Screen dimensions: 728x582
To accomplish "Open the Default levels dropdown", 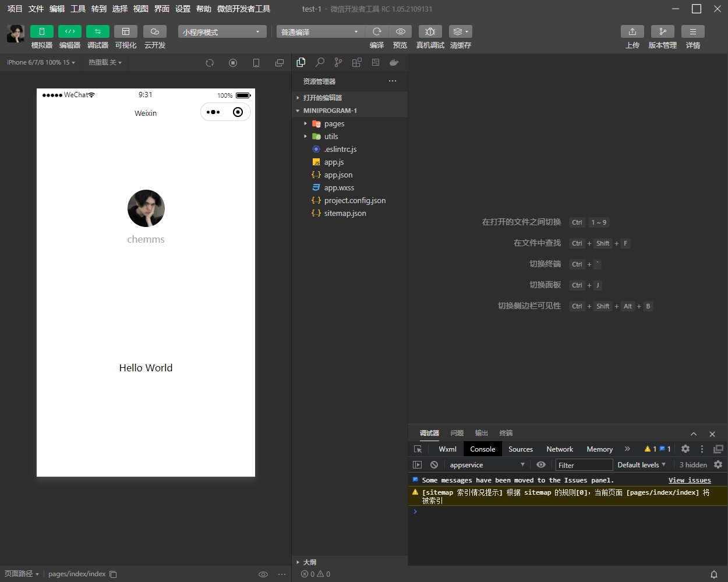I will (x=641, y=464).
